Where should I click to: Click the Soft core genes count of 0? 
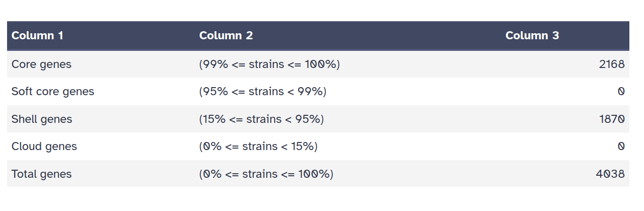[x=621, y=92]
